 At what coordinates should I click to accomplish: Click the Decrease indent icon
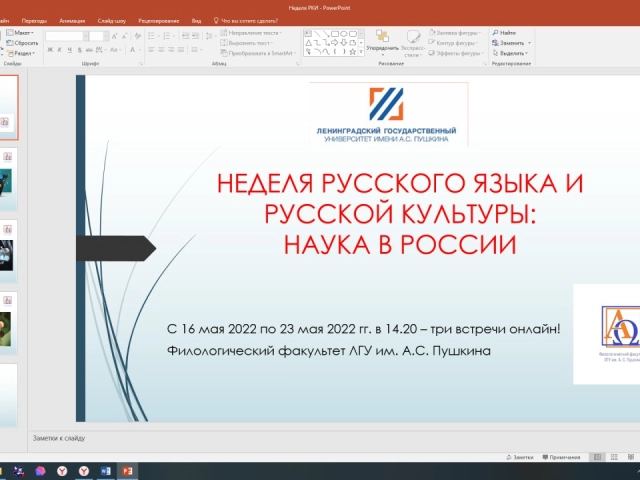[185, 36]
